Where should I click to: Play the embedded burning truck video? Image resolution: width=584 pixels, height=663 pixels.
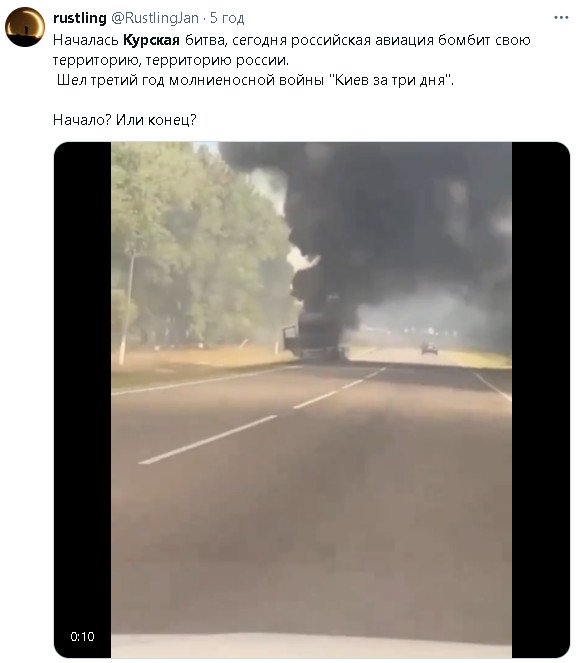point(312,400)
